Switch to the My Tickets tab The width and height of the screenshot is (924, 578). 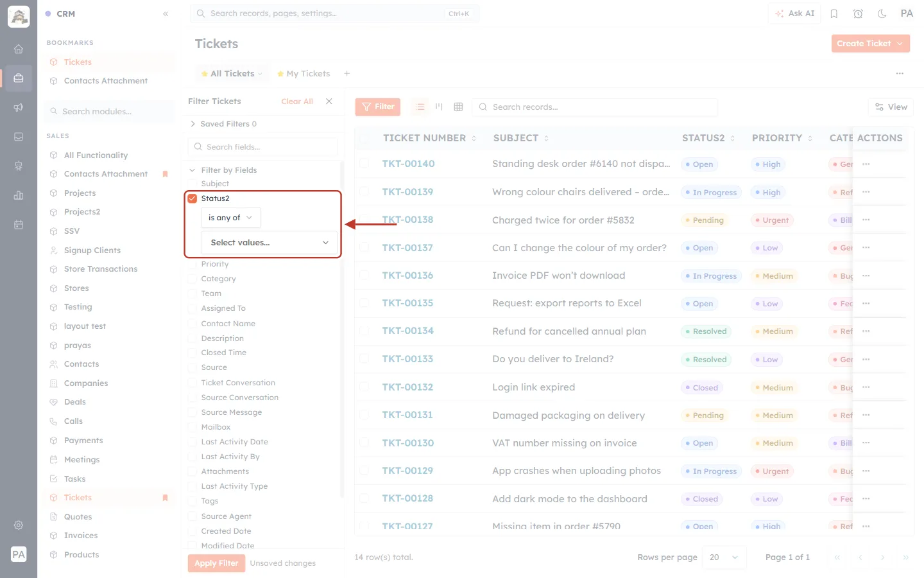[x=304, y=74]
